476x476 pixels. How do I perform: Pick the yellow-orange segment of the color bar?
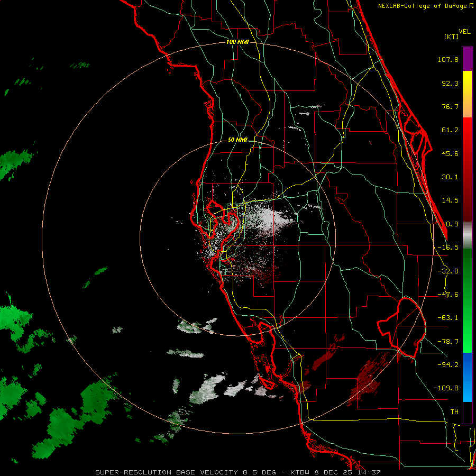pyautogui.click(x=467, y=94)
